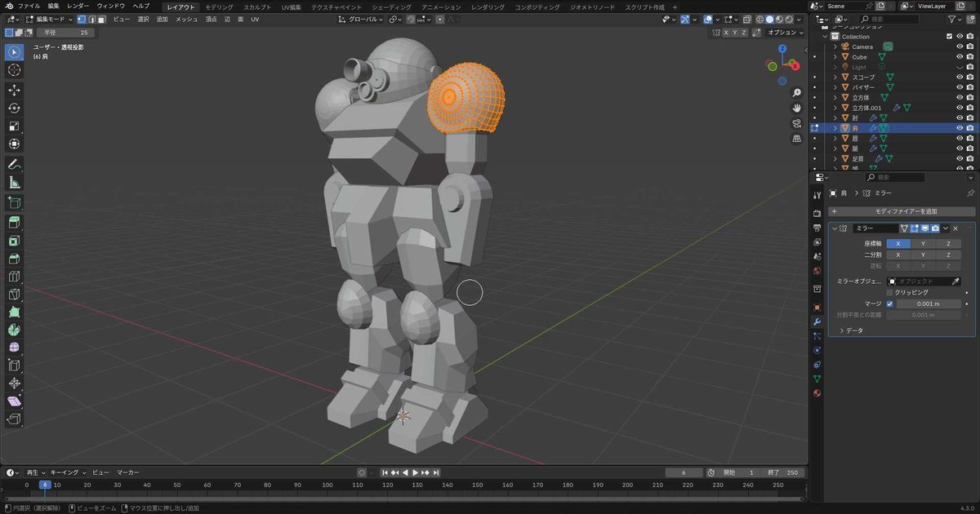Open the グローバル orientation dropdown
This screenshot has height=514, width=980.
point(361,19)
